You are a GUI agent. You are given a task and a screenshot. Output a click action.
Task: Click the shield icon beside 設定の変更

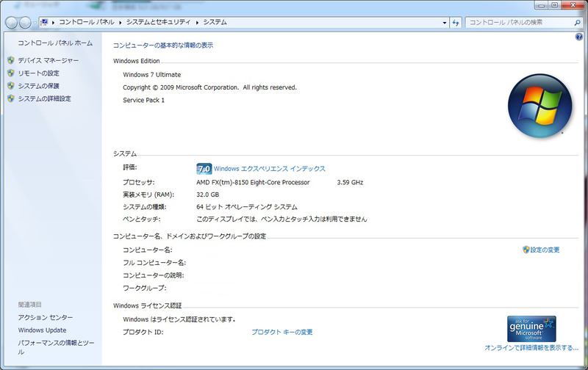526,250
